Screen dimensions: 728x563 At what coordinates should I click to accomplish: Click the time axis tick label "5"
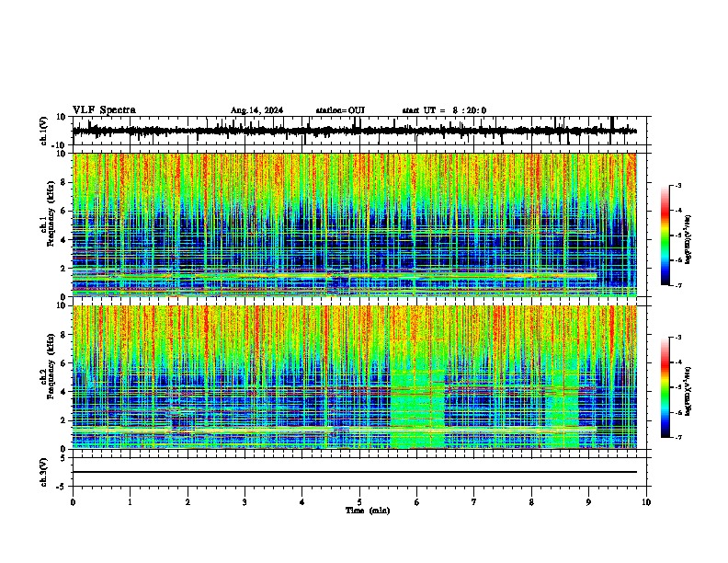tap(359, 502)
